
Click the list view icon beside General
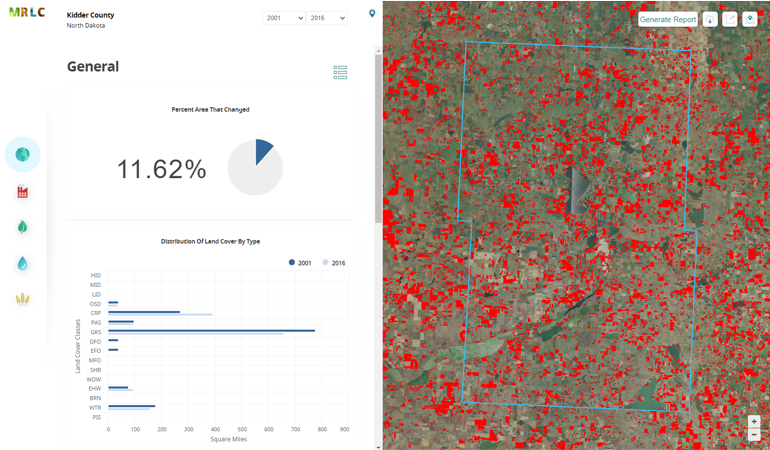click(x=340, y=72)
